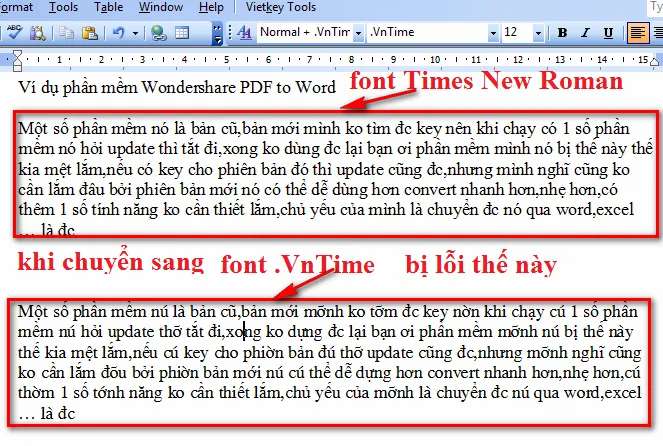Run the Spelling and Grammar check

point(14,32)
